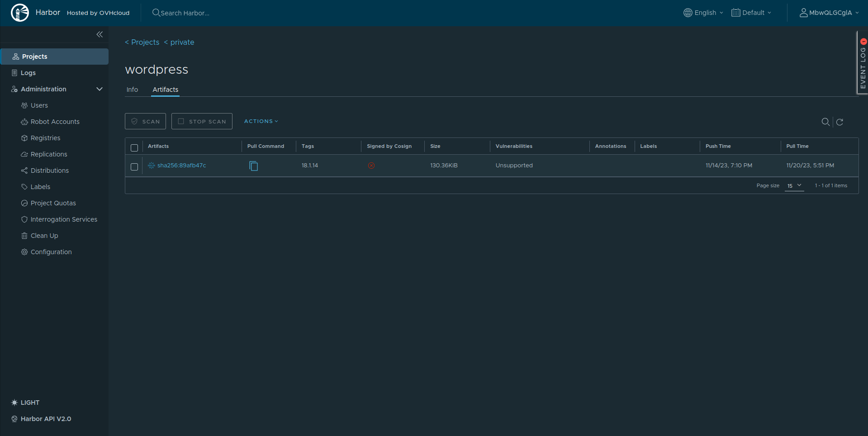Screen dimensions: 868x436
Task: Open the ACTIONS dropdown menu
Action: 261,121
